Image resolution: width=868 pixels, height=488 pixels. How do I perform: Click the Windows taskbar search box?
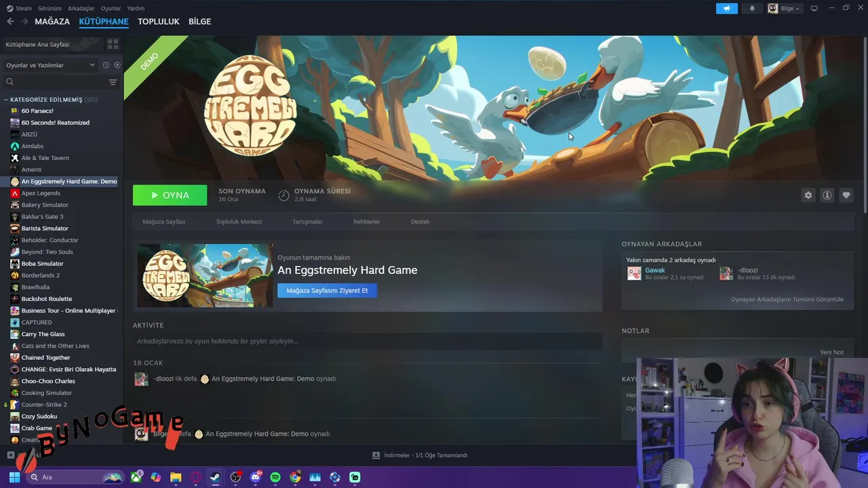coord(76,477)
